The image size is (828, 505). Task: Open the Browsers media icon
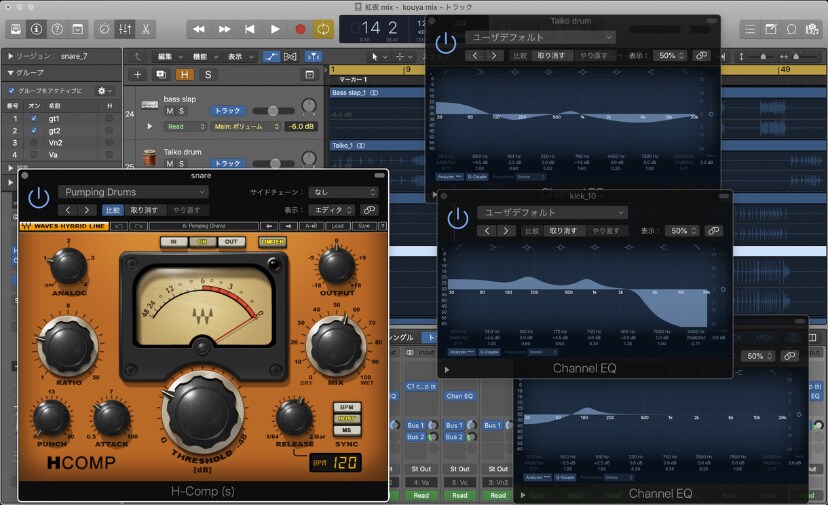[x=812, y=29]
